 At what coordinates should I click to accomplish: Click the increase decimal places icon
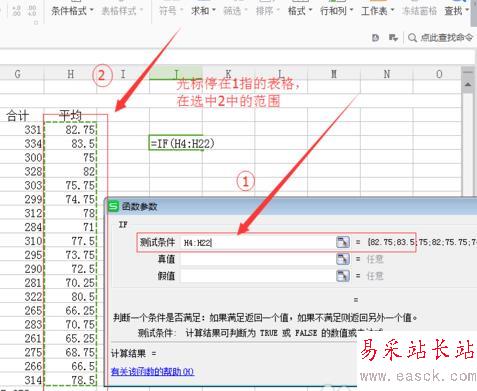[x=16, y=10]
